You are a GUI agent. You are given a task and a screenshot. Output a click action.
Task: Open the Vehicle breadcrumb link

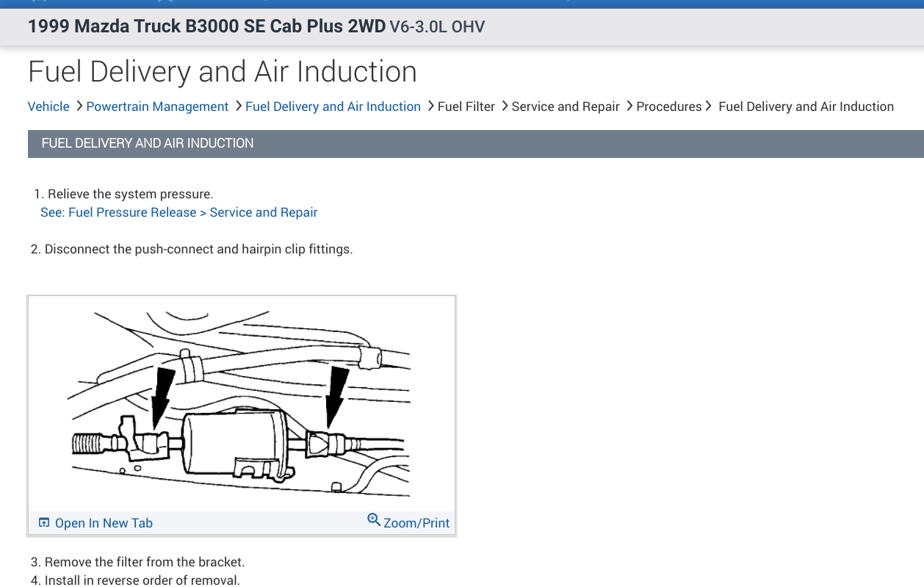tap(48, 107)
